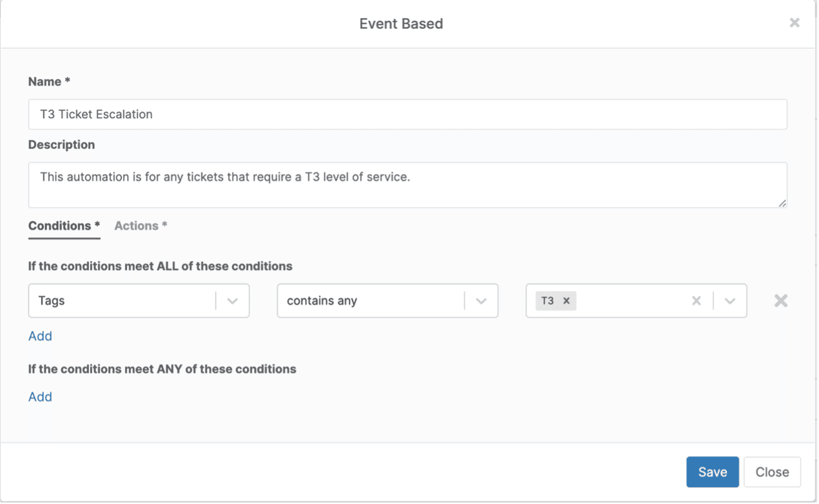Image resolution: width=819 pixels, height=504 pixels.
Task: Add a condition under ALL conditions
Action: tap(40, 336)
